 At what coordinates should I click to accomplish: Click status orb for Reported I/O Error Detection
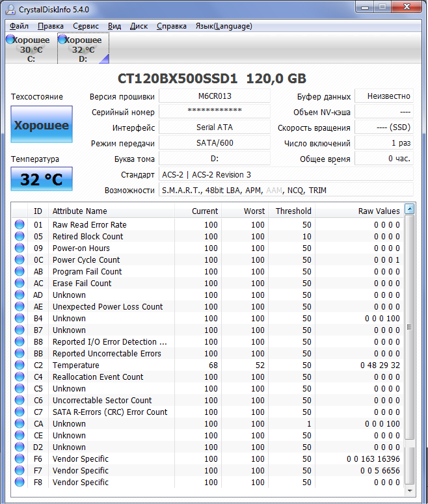click(x=20, y=341)
